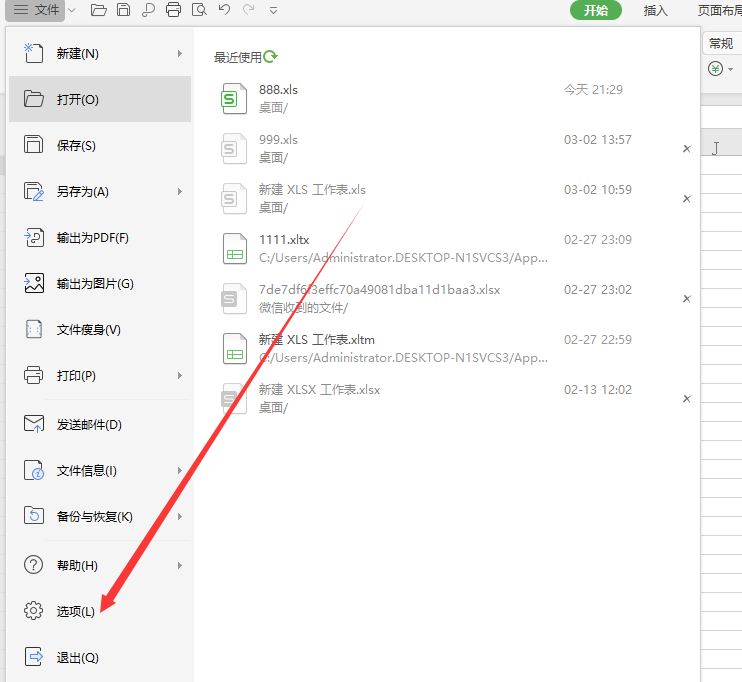
Task: Click the 999.xls greyed file icon
Action: tap(234, 149)
